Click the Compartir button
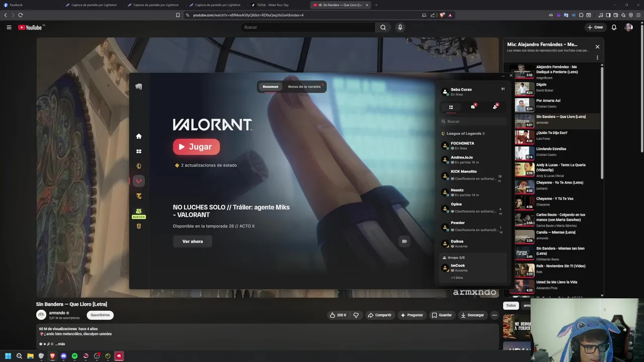 (379, 315)
